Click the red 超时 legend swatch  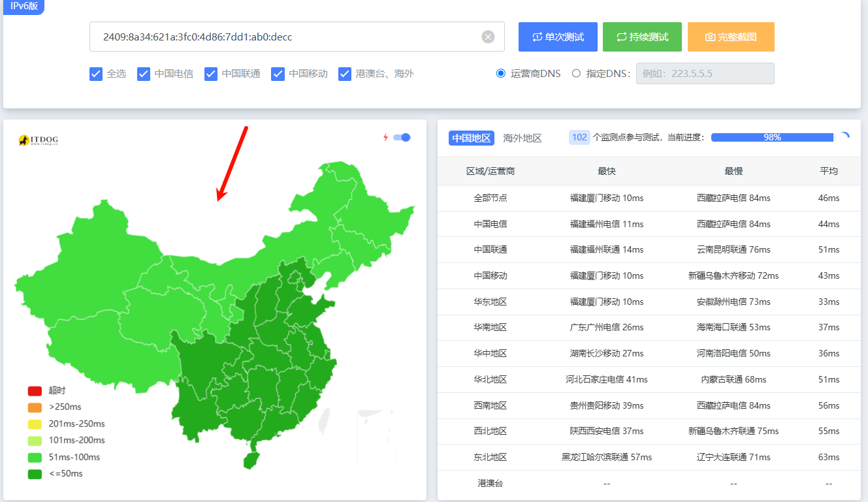pyautogui.click(x=35, y=391)
